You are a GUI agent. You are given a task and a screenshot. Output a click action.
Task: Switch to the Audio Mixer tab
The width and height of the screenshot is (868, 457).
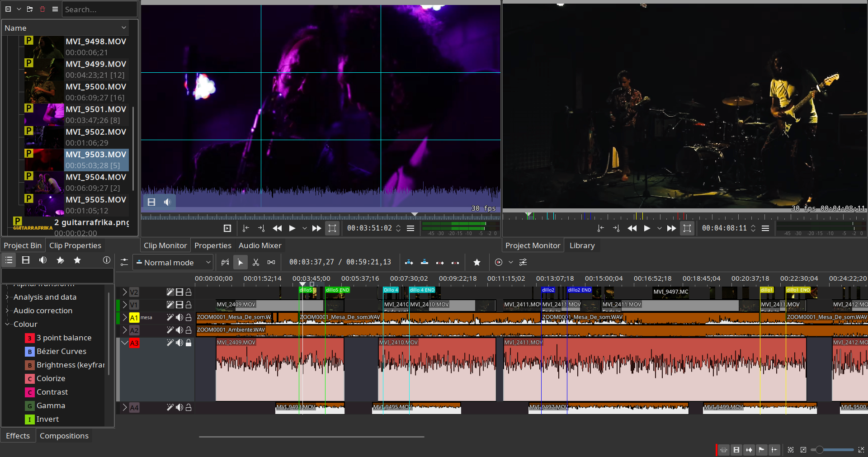(259, 245)
